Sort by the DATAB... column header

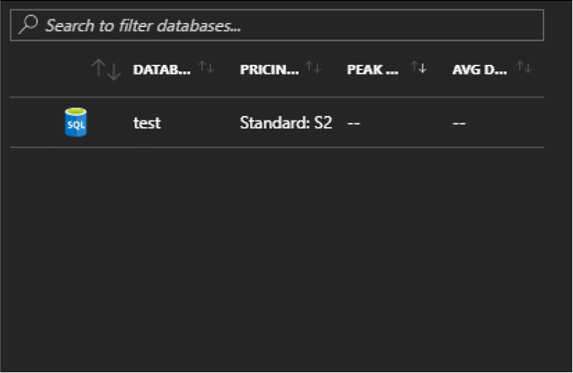click(162, 69)
